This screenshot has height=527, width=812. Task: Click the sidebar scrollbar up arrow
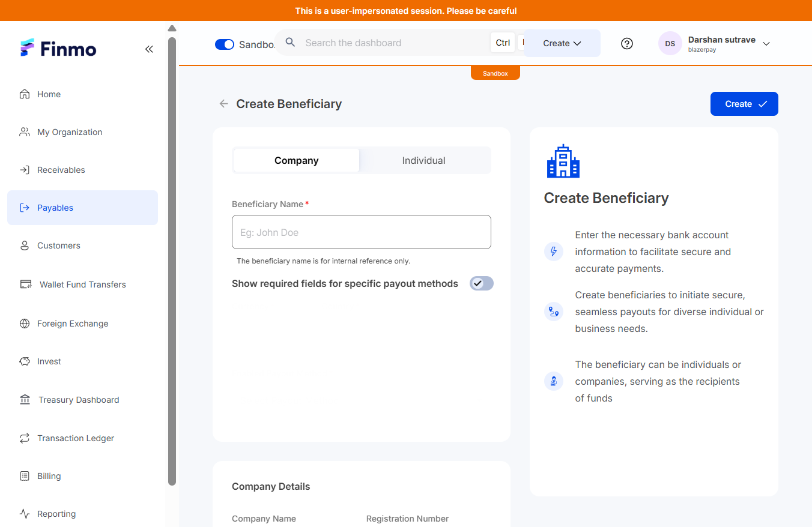[172, 28]
